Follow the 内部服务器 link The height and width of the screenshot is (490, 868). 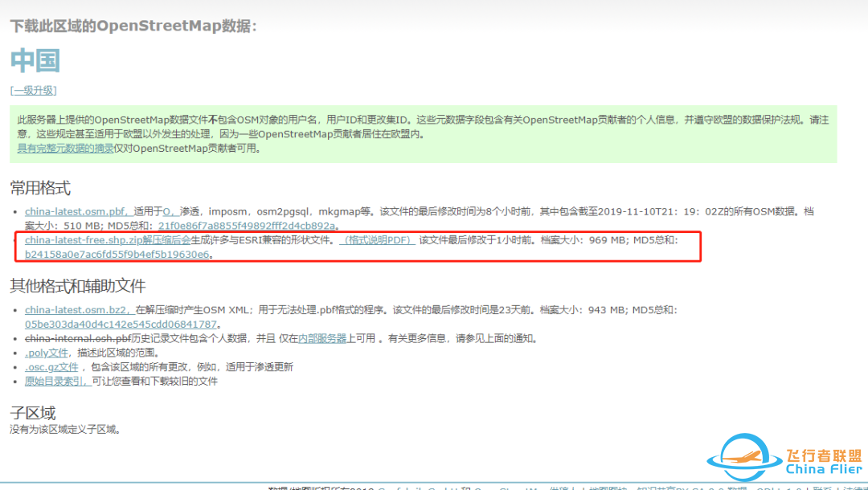[x=322, y=338]
